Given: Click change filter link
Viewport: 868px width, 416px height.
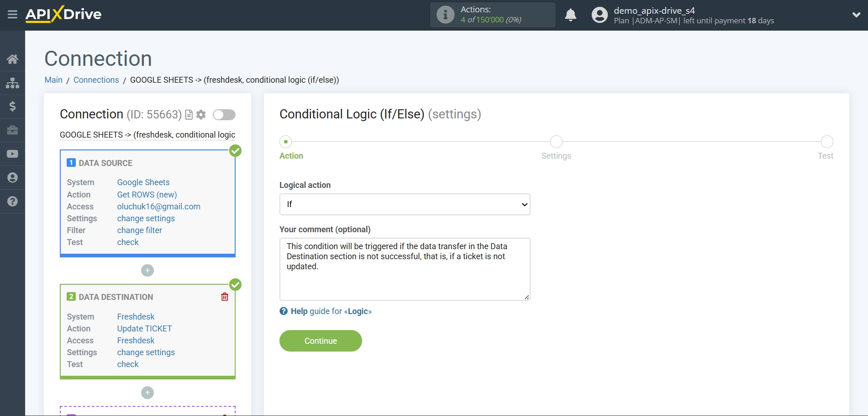Looking at the screenshot, I should (140, 230).
